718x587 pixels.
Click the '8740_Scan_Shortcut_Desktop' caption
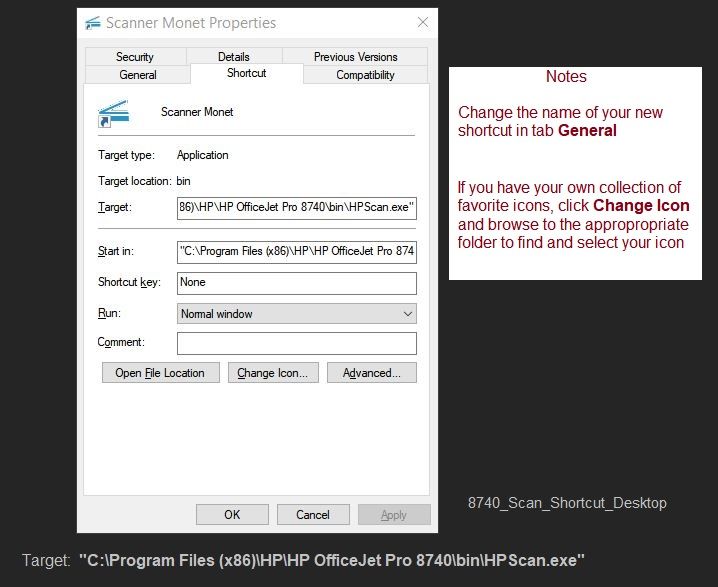pyautogui.click(x=567, y=503)
